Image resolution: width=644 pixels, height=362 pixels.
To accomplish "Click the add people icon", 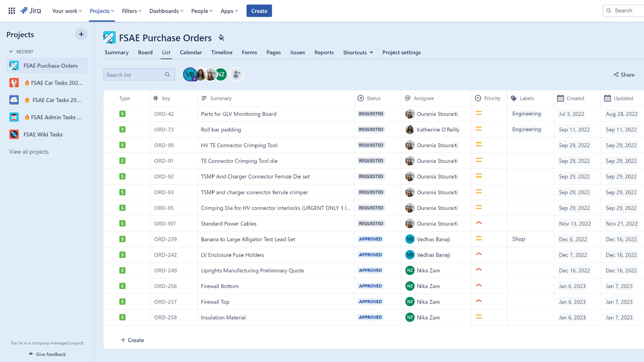I will click(x=236, y=74).
